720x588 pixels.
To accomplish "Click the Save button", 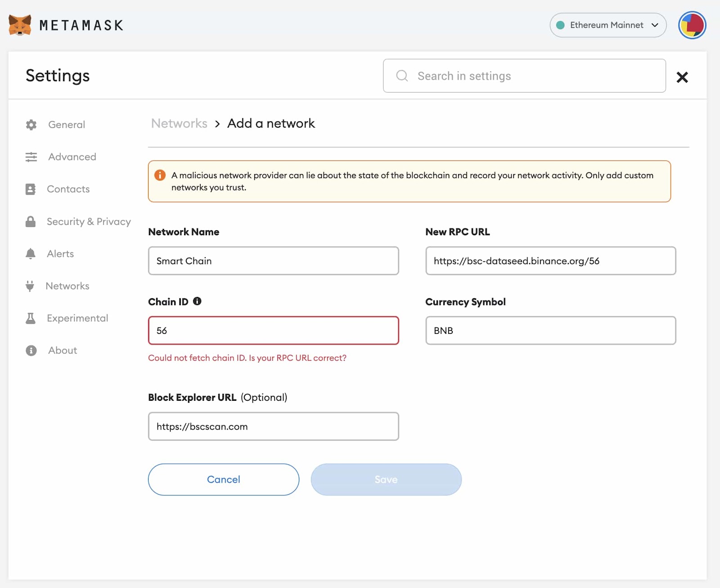I will click(386, 480).
